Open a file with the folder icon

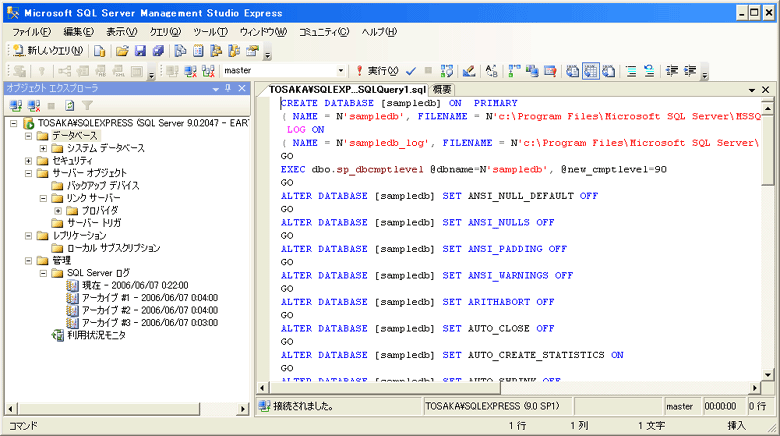point(122,51)
